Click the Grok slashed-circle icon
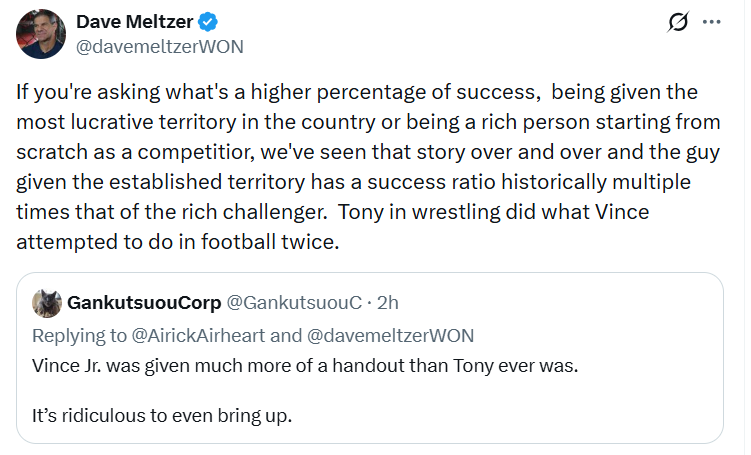The width and height of the screenshot is (751, 455). [x=676, y=22]
